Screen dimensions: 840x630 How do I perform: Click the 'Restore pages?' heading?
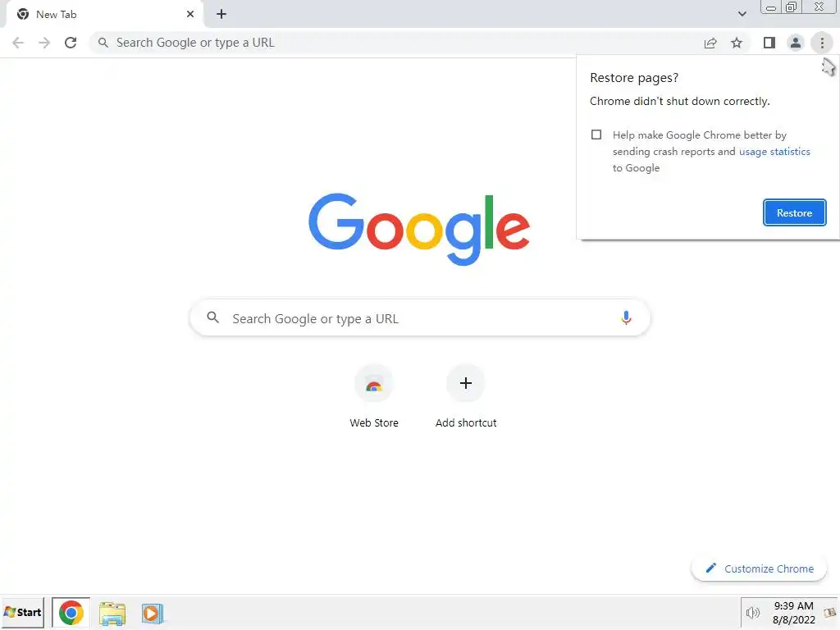point(634,78)
